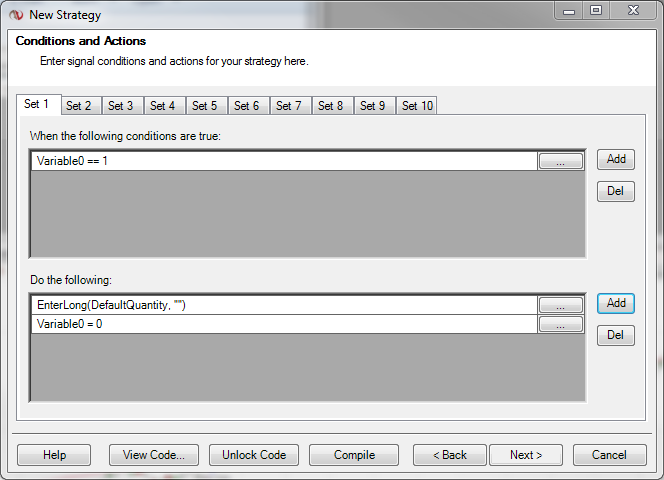Select the Set 7 tab
This screenshot has height=480, width=664.
click(289, 106)
